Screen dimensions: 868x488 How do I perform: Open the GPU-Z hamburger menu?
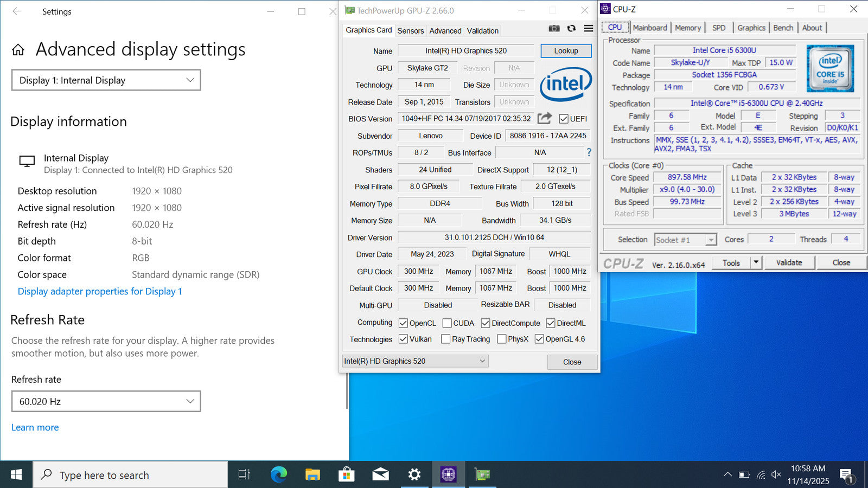click(x=589, y=29)
